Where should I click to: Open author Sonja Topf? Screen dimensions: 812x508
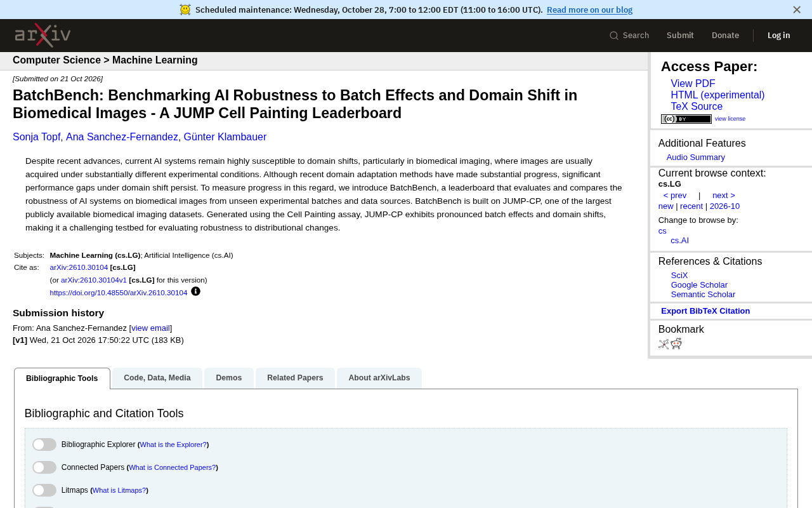coord(37,137)
